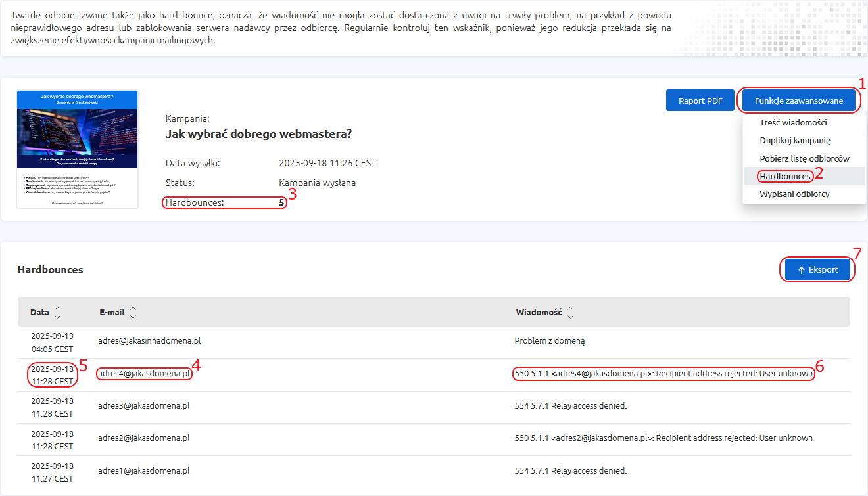This screenshot has width=868, height=496.
Task: Sort the table by Data column arrows
Action: click(58, 313)
